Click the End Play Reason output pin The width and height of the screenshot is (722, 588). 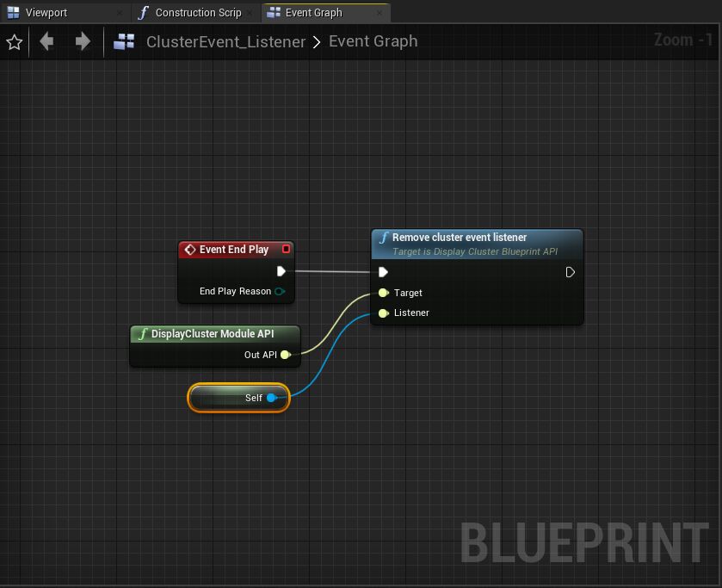[x=279, y=291]
